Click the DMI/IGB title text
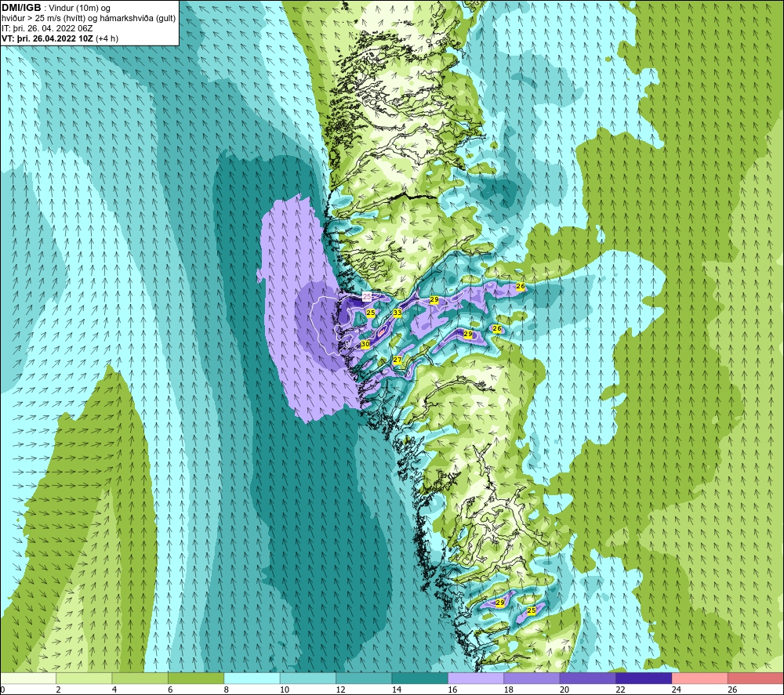Image resolution: width=784 pixels, height=695 pixels. pyautogui.click(x=21, y=8)
